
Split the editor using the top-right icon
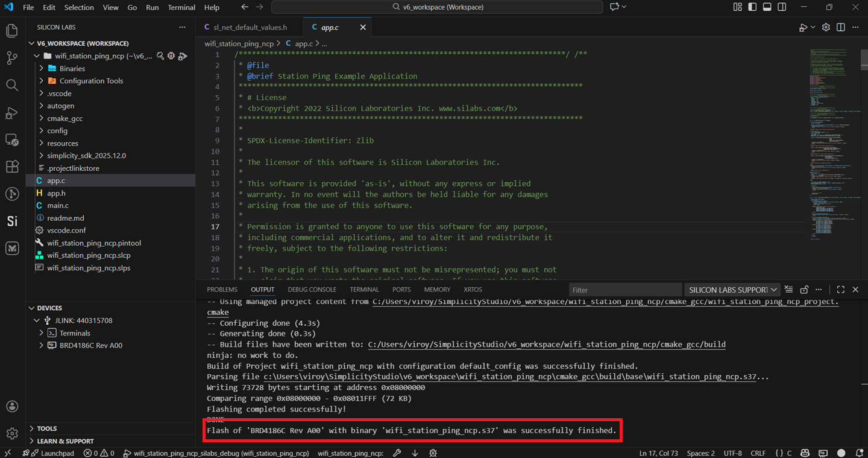(840, 27)
